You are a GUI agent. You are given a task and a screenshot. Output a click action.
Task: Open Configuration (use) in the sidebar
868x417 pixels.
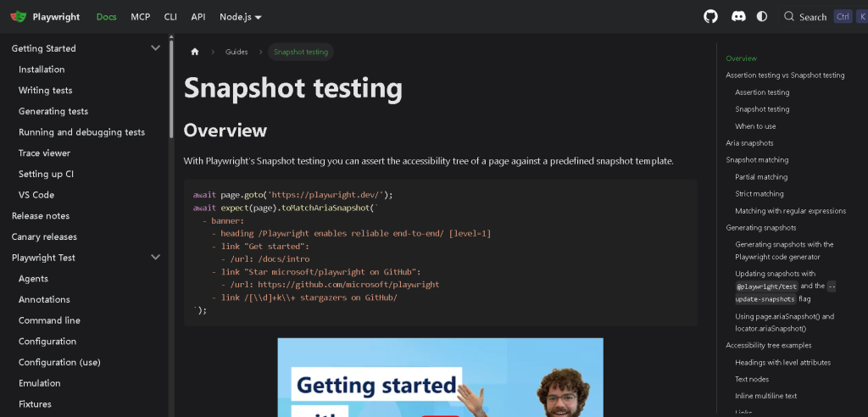click(59, 362)
